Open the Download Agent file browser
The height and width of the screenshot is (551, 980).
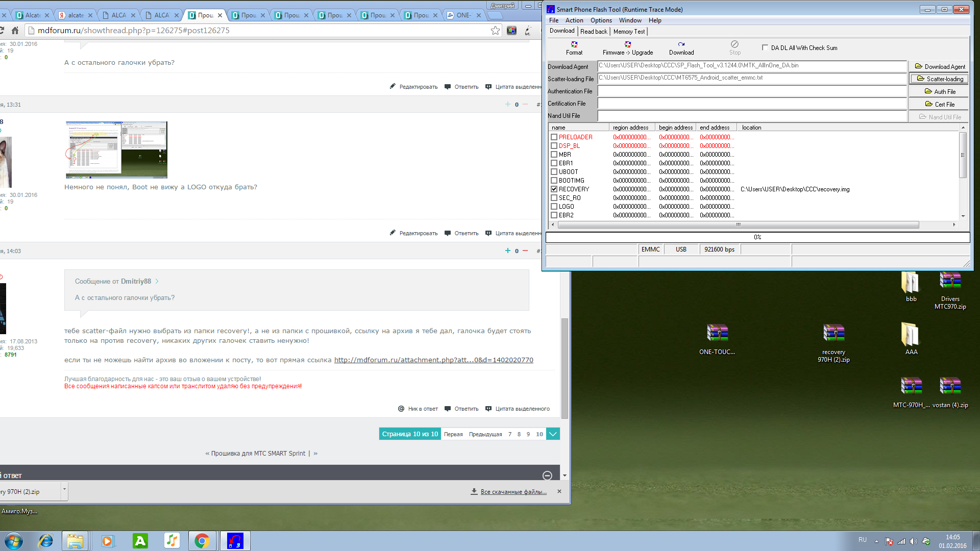tap(939, 67)
